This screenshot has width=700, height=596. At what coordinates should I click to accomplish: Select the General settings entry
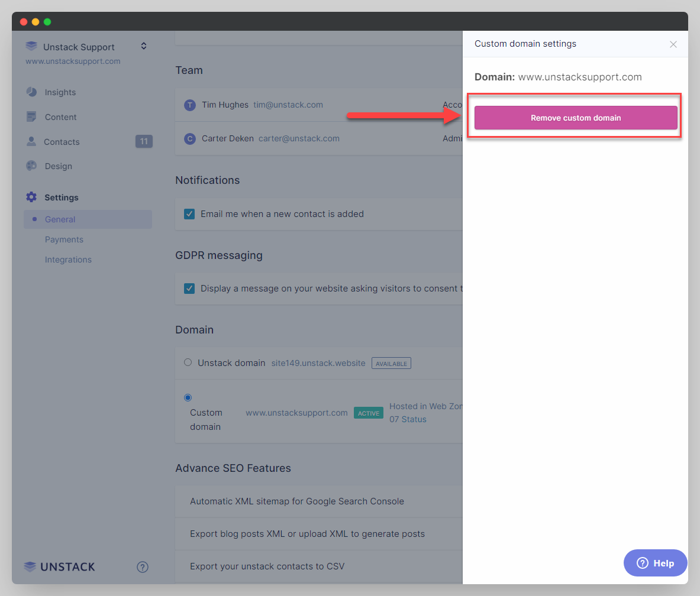tap(60, 219)
